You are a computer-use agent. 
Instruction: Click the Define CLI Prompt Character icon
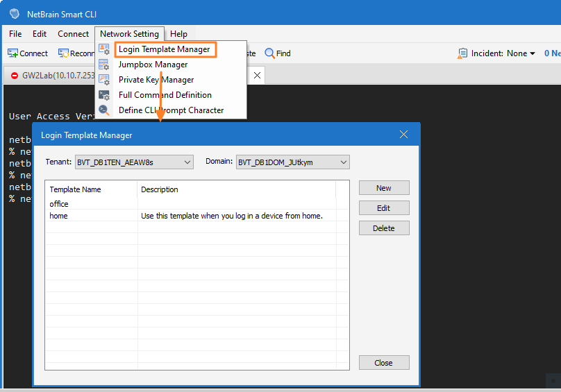pyautogui.click(x=104, y=110)
